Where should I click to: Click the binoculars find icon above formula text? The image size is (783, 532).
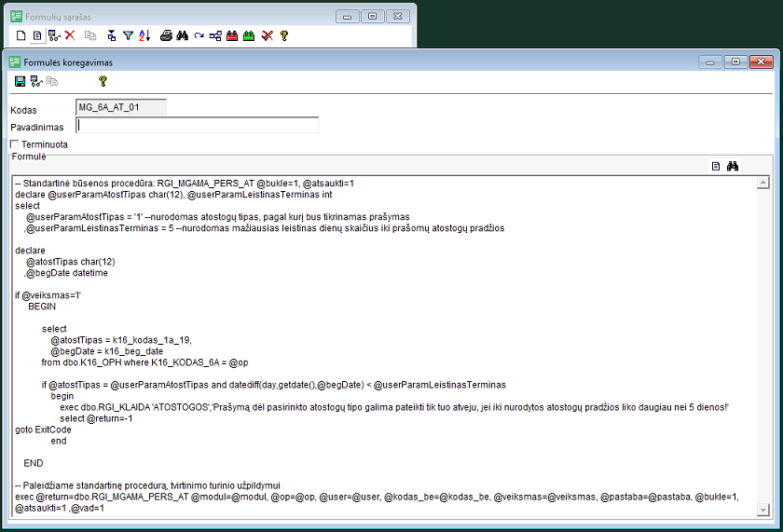pyautogui.click(x=733, y=166)
